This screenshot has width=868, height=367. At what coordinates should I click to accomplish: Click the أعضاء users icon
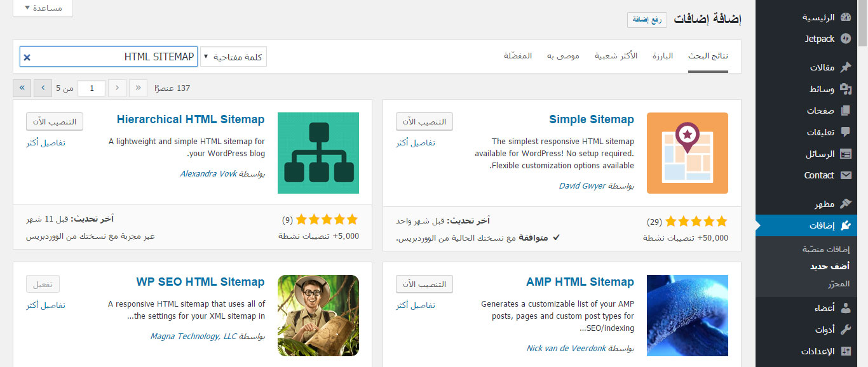[845, 308]
